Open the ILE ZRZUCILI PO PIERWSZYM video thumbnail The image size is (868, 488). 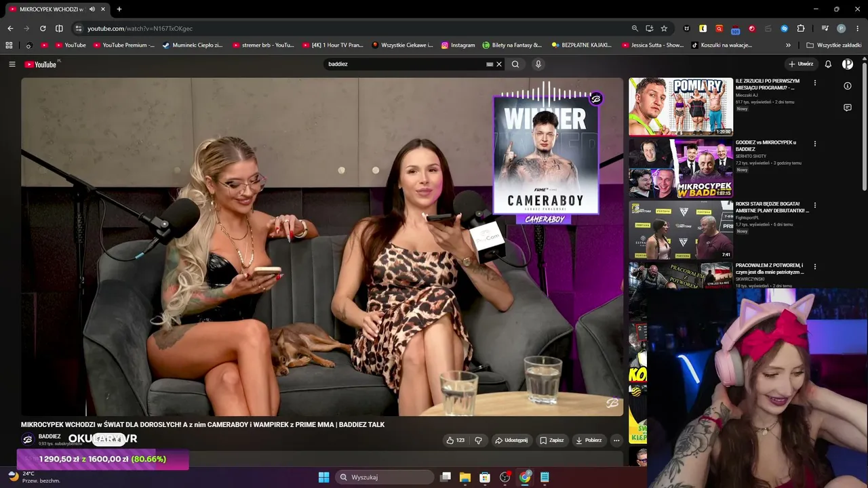coord(681,106)
